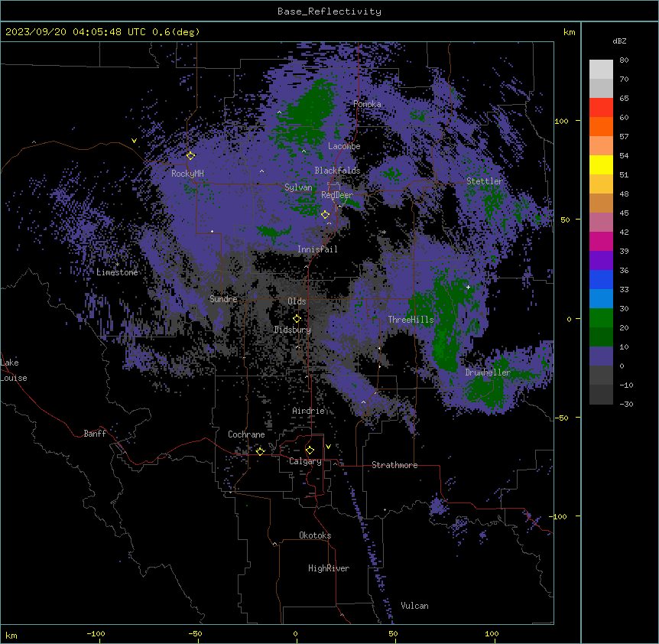
Task: Click the Blackfalds city label
Action: pos(337,171)
